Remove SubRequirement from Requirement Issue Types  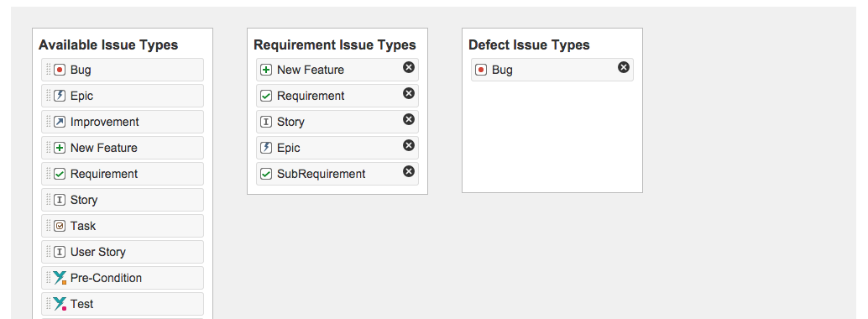[409, 171]
